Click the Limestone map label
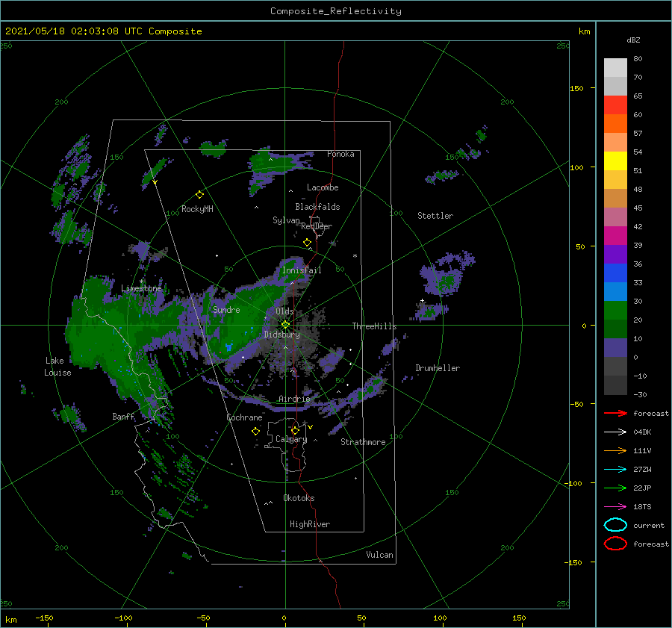672x628 pixels. (141, 288)
